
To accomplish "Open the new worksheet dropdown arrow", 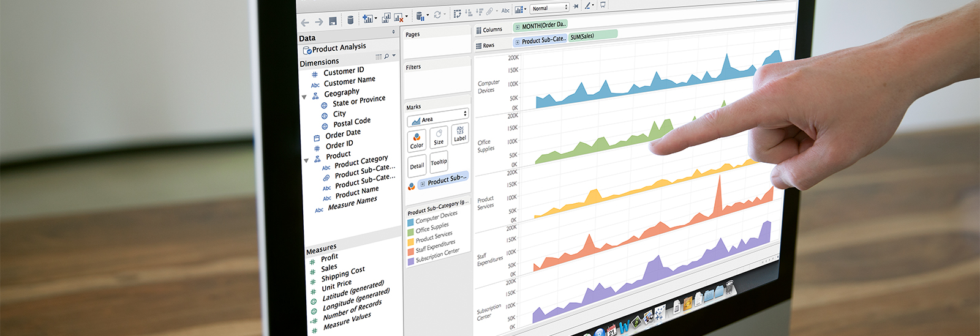I will [x=375, y=19].
